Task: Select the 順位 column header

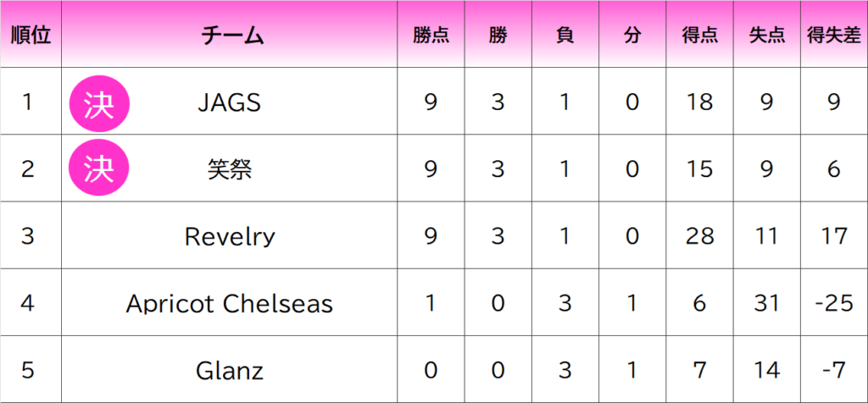Action: click(x=31, y=36)
